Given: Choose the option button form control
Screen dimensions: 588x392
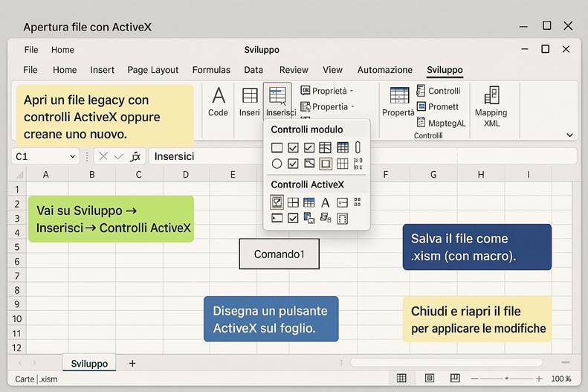Looking at the screenshot, I should tap(277, 164).
